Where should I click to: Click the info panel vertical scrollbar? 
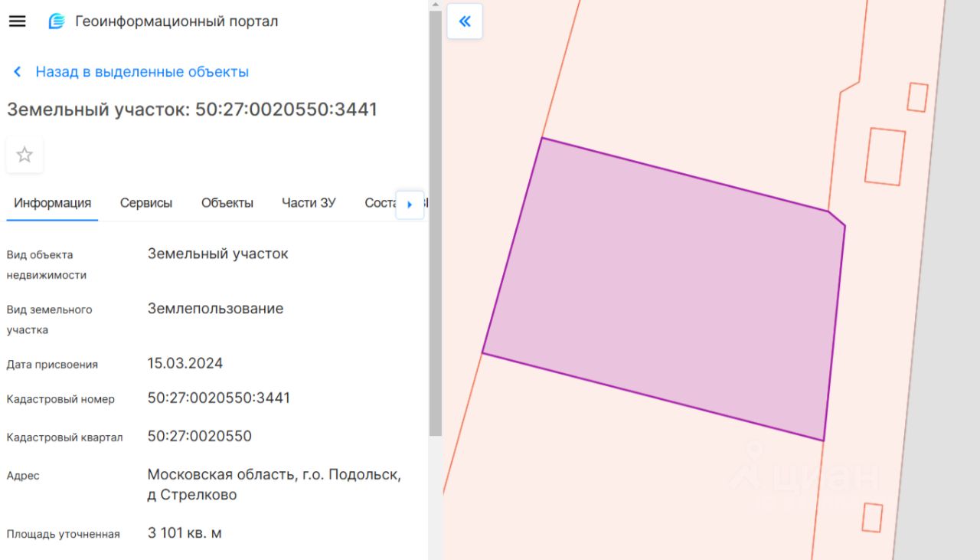pos(435,222)
